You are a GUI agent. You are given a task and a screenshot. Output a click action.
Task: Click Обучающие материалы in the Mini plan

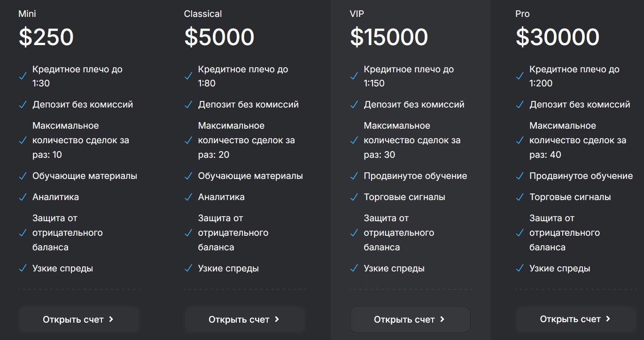(x=85, y=176)
